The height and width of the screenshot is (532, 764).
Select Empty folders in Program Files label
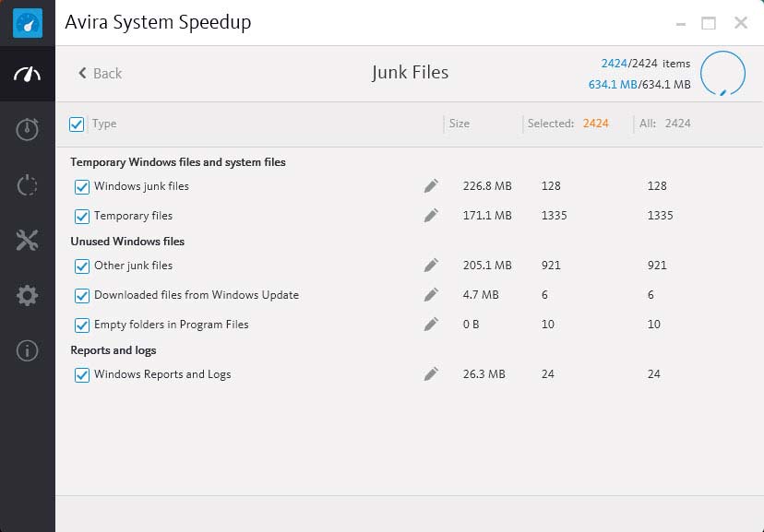coord(171,325)
